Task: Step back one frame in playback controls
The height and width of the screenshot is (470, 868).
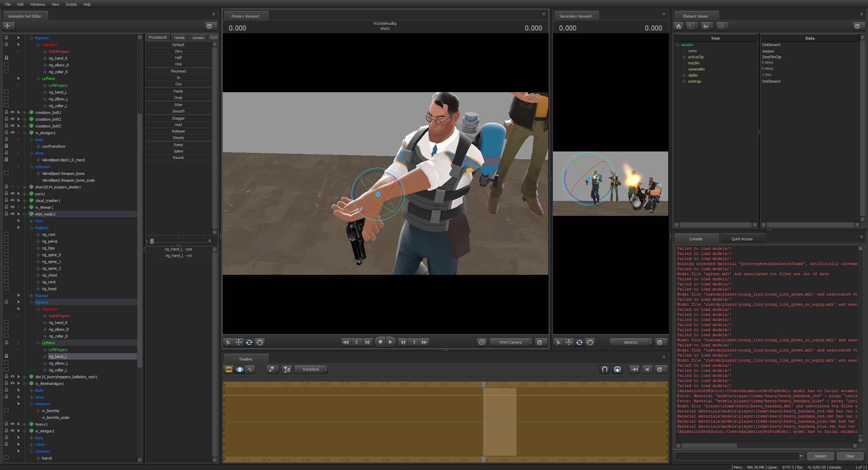Action: 367,342
